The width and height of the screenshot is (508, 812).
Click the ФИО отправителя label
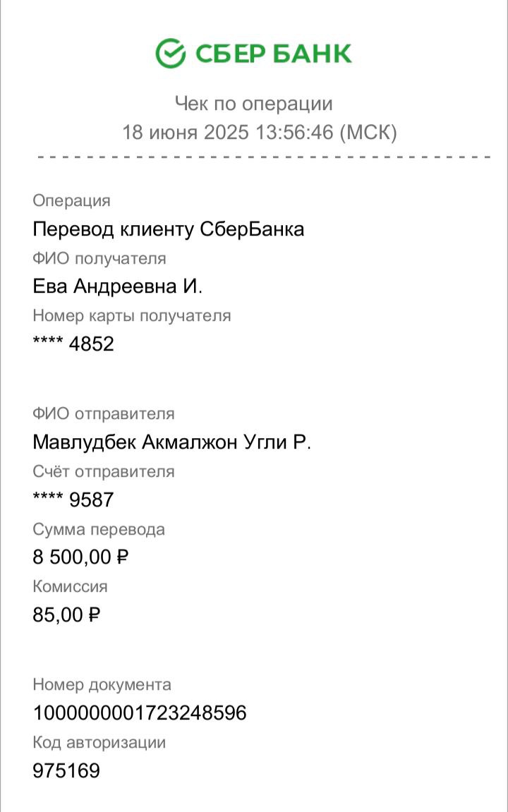click(x=104, y=413)
